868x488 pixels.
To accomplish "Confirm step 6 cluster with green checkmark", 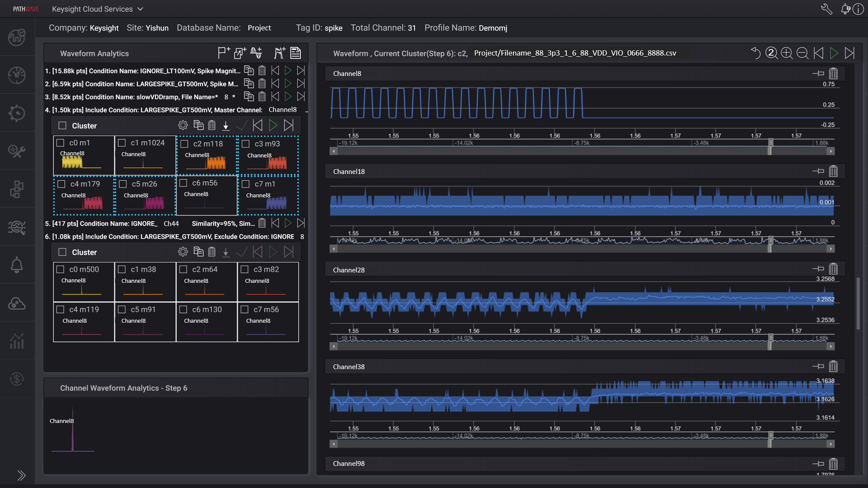I will (241, 252).
